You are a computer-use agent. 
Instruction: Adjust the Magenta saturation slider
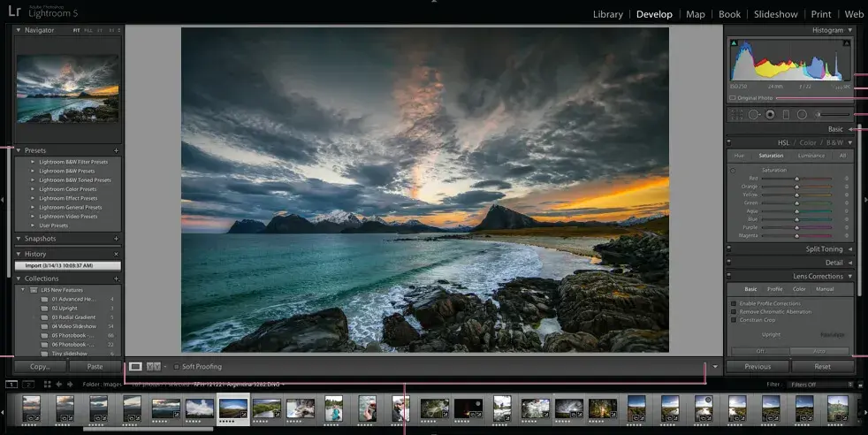coord(797,236)
